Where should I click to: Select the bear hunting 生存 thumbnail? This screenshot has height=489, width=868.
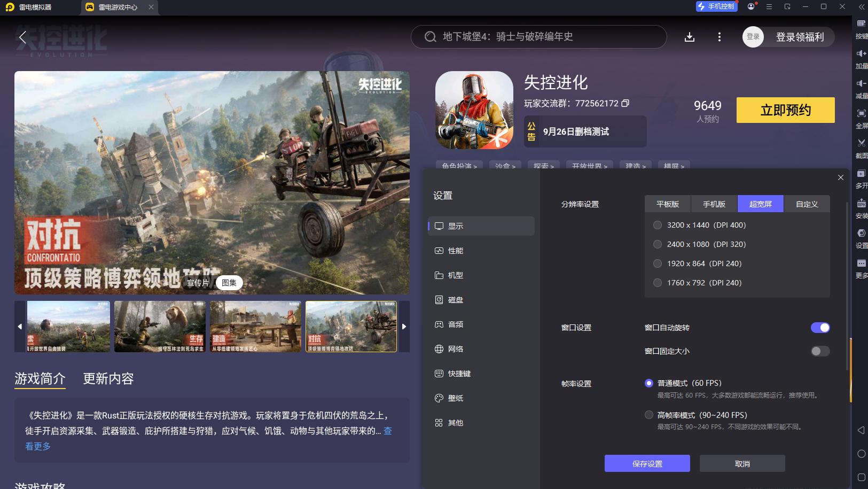point(160,327)
